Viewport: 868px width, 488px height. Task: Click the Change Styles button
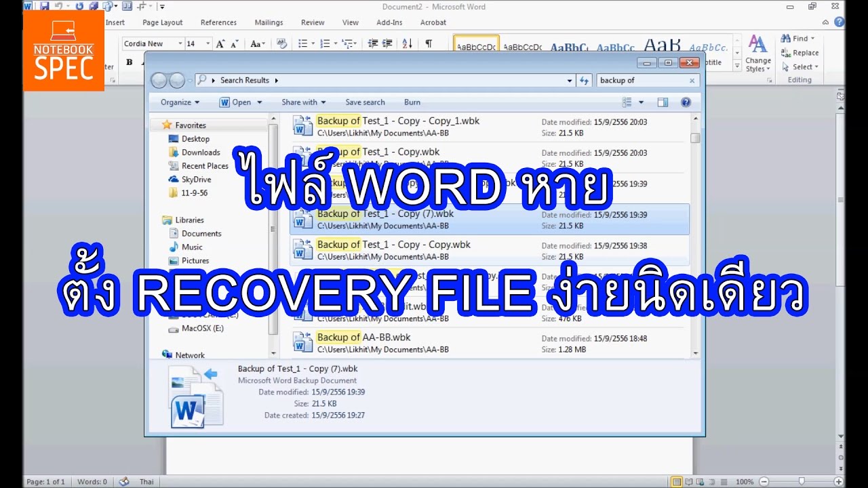coord(758,54)
